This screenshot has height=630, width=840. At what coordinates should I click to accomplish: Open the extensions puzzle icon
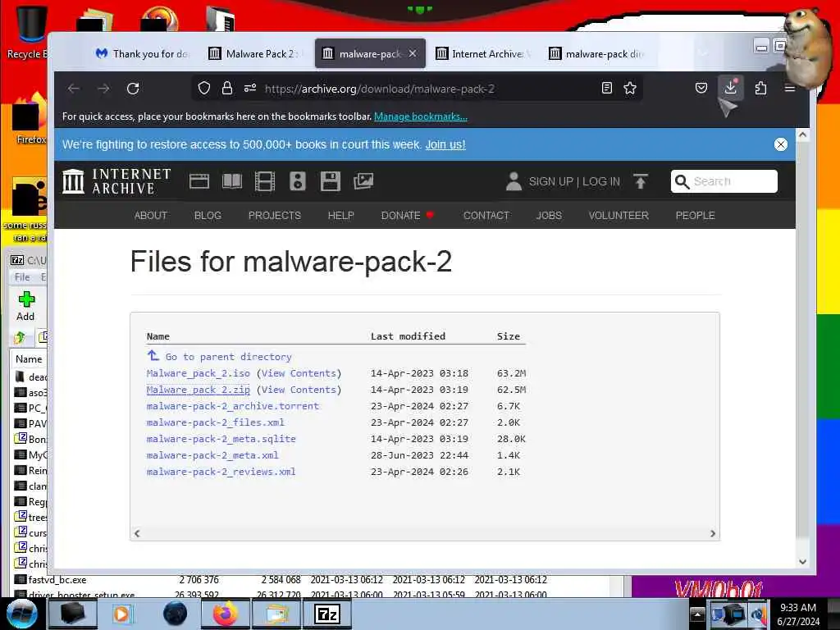tap(760, 89)
